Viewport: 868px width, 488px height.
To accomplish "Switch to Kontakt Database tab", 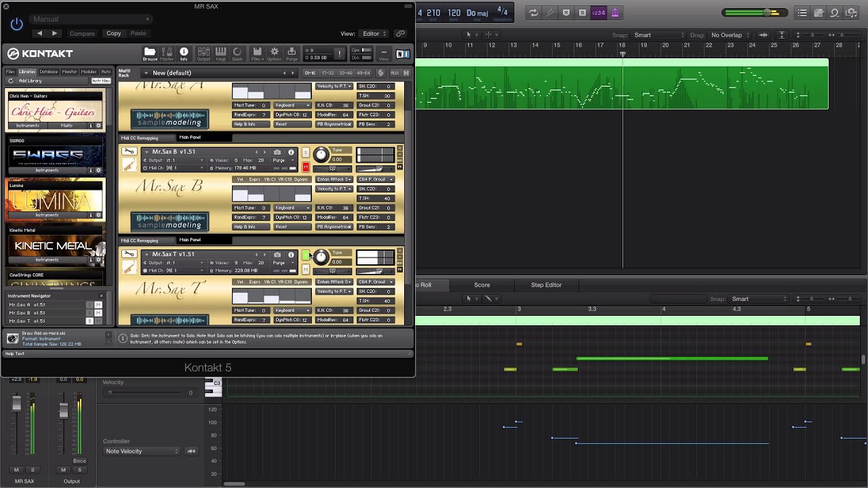I will [49, 72].
